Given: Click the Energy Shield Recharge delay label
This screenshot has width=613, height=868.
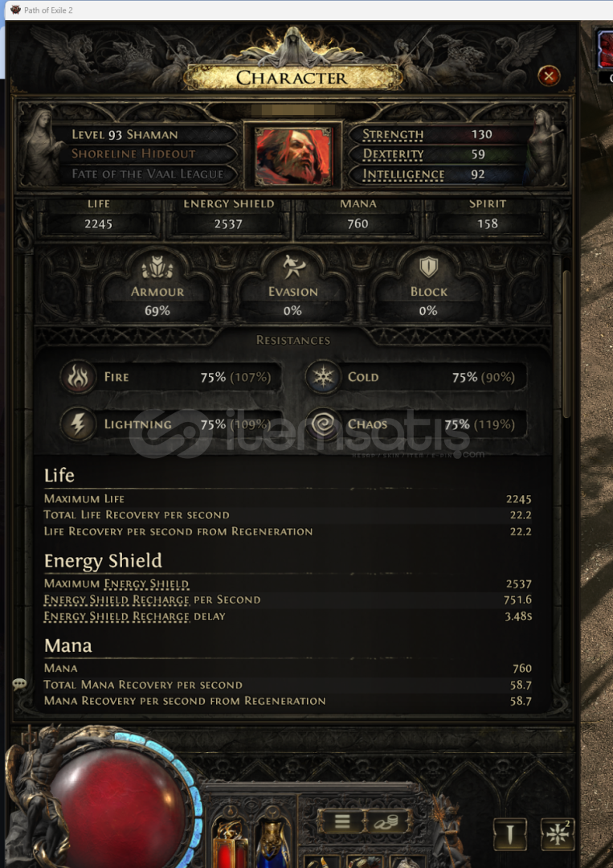Looking at the screenshot, I should 134,616.
